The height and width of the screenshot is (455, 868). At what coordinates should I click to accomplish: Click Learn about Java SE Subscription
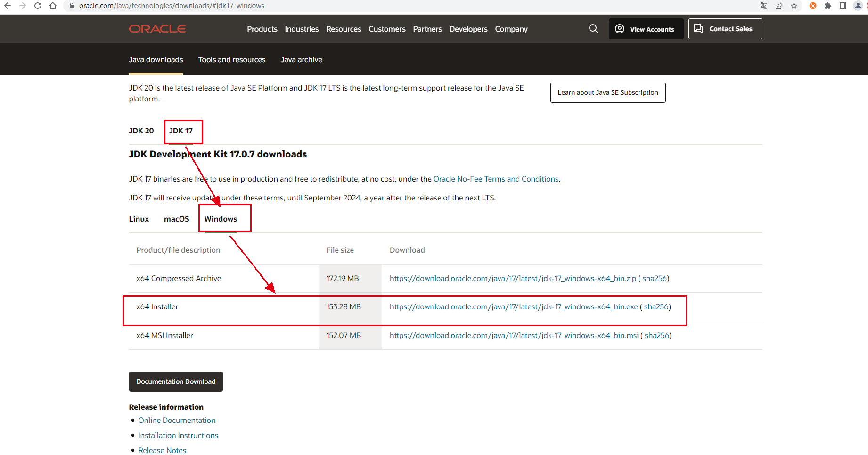(x=608, y=92)
